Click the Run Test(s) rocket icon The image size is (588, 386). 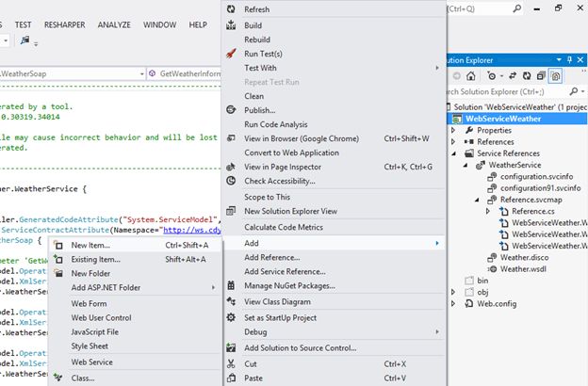click(x=231, y=54)
